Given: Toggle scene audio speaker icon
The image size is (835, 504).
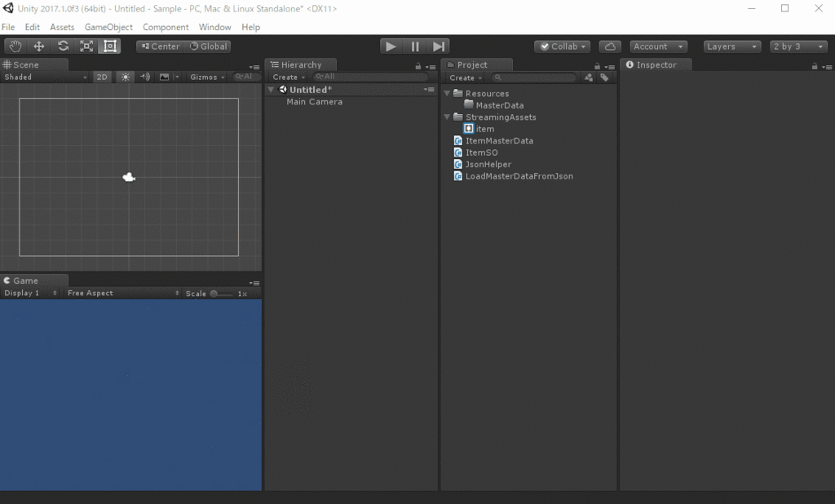Looking at the screenshot, I should (145, 77).
